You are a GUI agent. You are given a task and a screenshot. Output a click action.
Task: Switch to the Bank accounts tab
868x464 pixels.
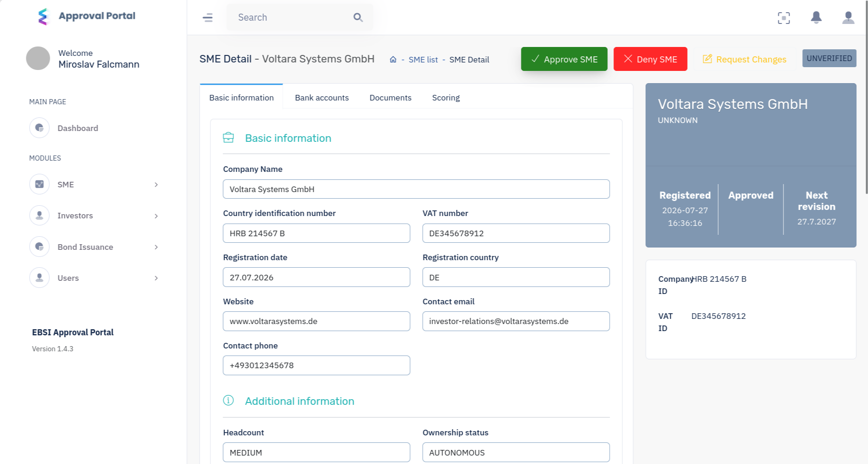point(322,98)
